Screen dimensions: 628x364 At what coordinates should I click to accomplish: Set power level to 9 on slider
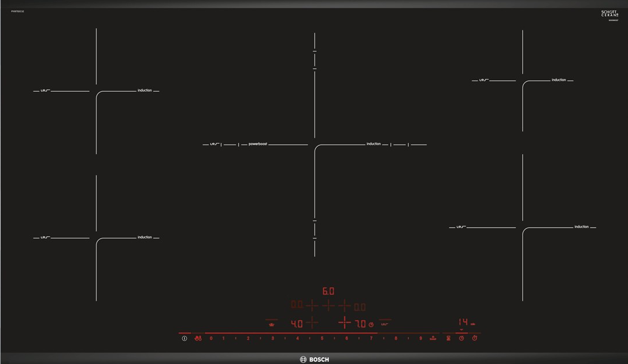pos(420,339)
